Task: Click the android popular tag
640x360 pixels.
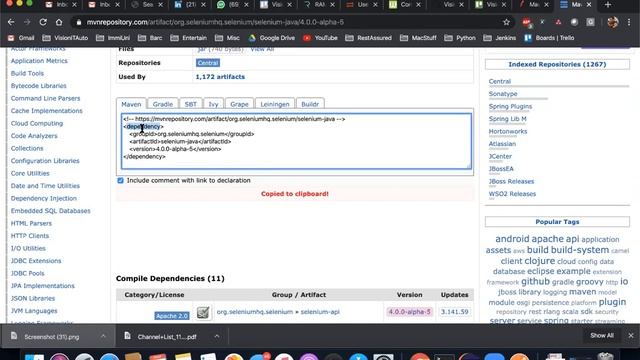Action: [x=512, y=239]
